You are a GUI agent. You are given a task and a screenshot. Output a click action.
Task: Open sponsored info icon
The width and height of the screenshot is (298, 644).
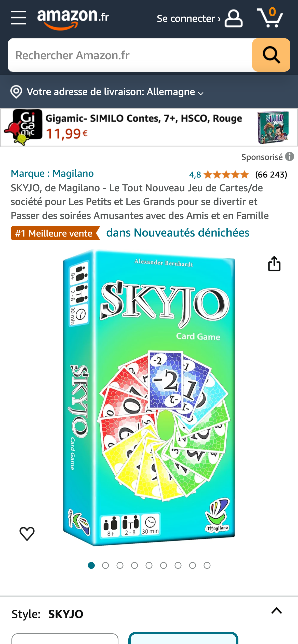tap(290, 157)
